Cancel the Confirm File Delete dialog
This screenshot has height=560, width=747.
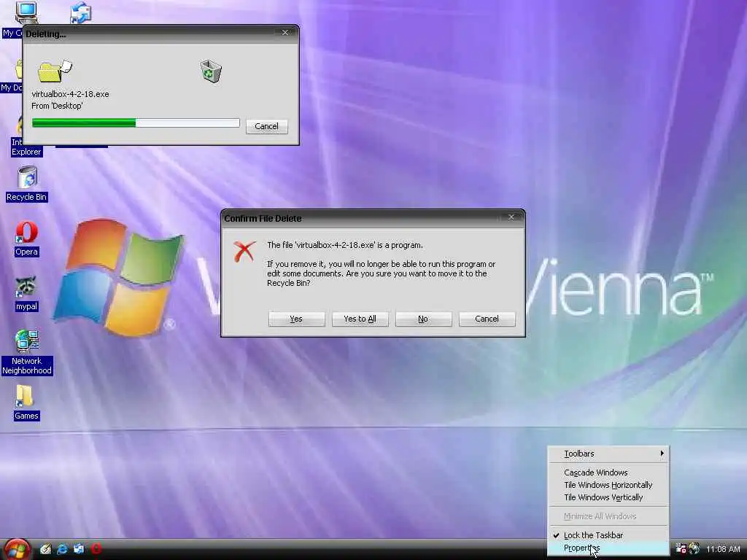[x=487, y=319]
